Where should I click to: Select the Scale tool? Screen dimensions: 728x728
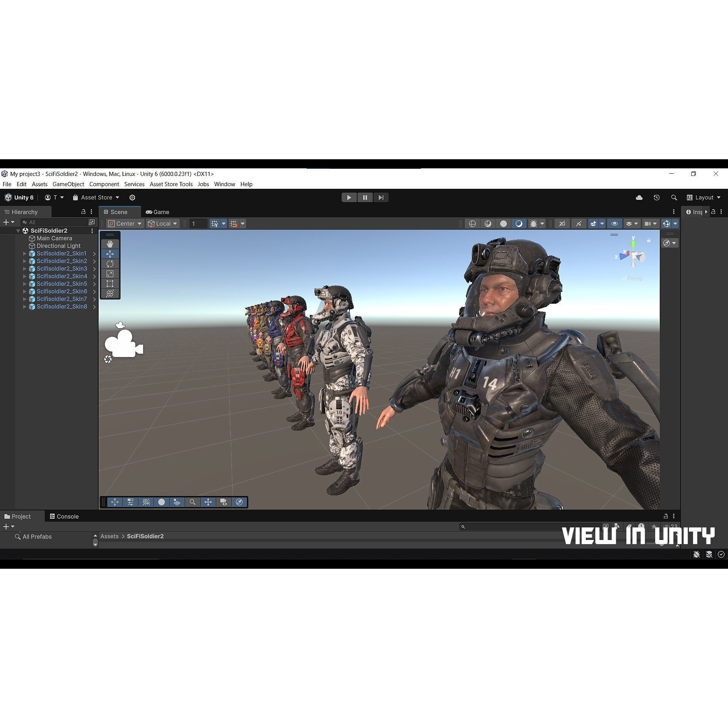tap(110, 273)
